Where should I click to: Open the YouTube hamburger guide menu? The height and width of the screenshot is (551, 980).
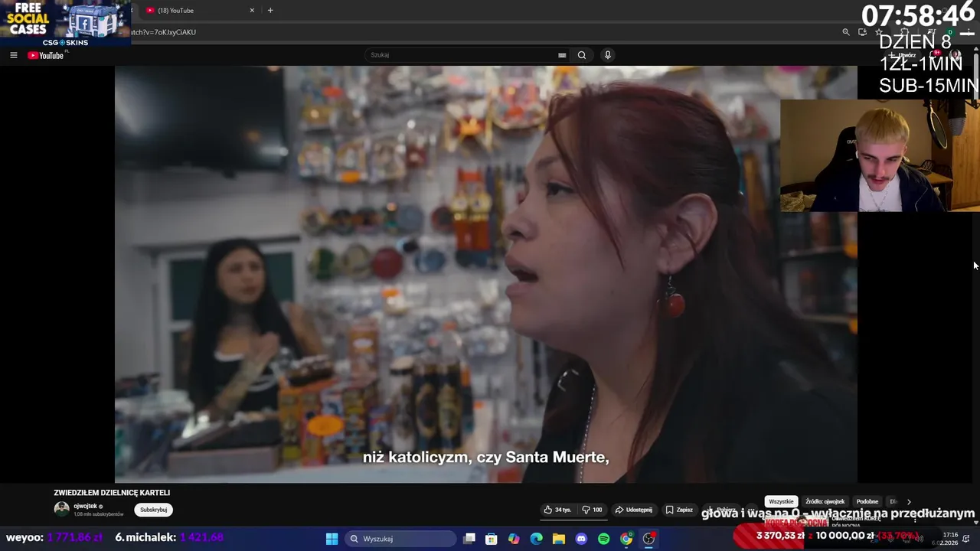[13, 55]
